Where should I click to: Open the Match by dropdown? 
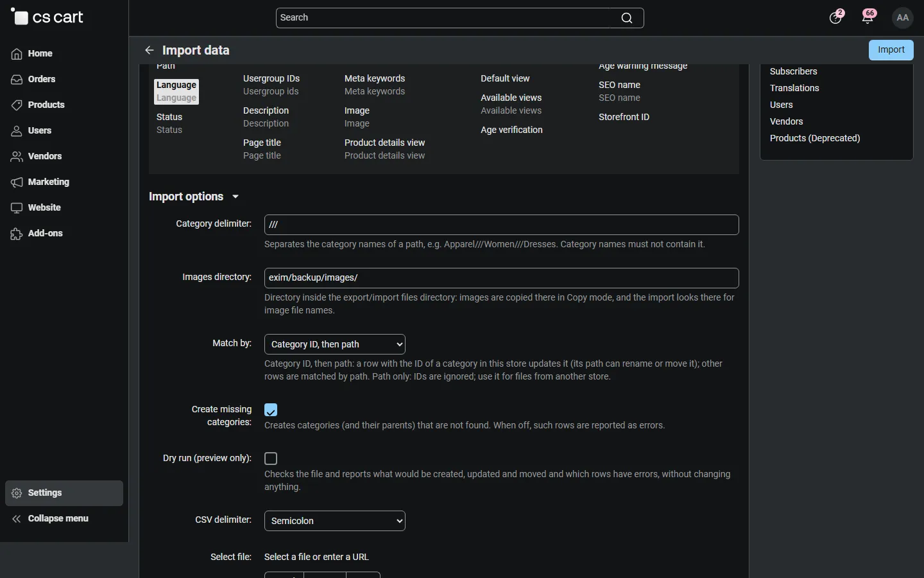335,344
